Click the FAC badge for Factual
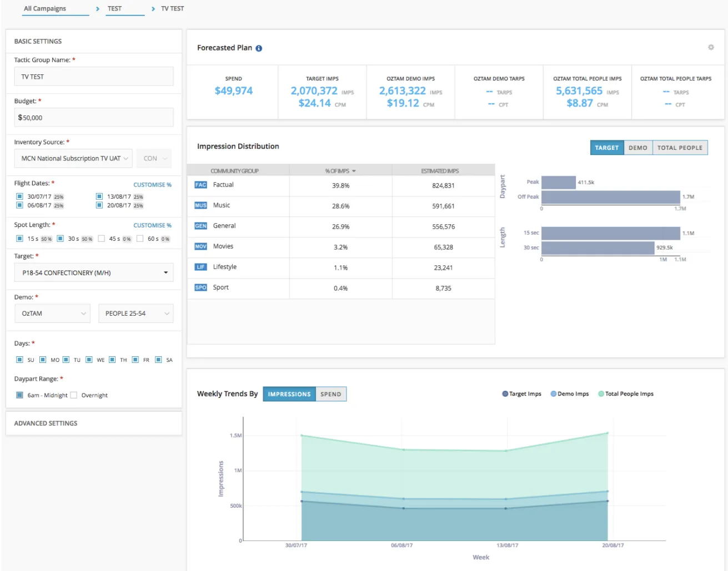 coord(200,185)
